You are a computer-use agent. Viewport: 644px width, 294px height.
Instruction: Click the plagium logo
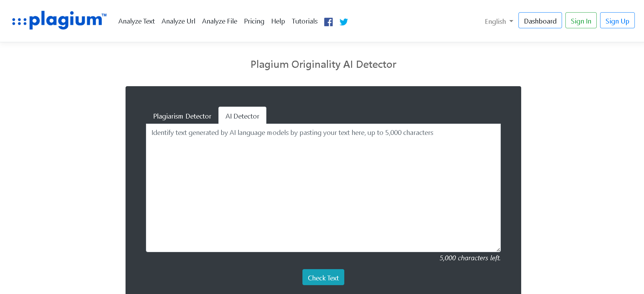pyautogui.click(x=59, y=20)
